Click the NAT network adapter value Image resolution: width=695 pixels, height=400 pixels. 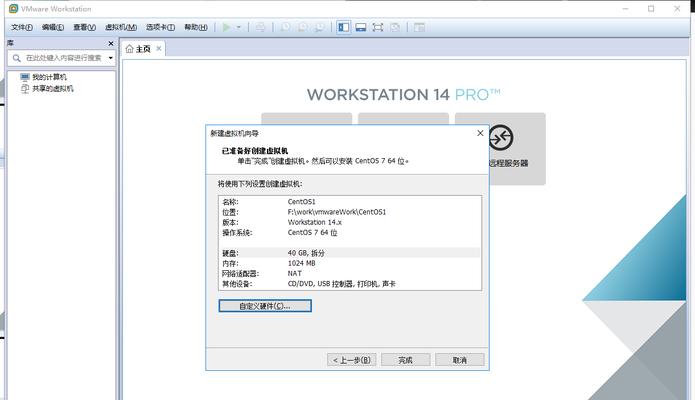pyautogui.click(x=294, y=273)
